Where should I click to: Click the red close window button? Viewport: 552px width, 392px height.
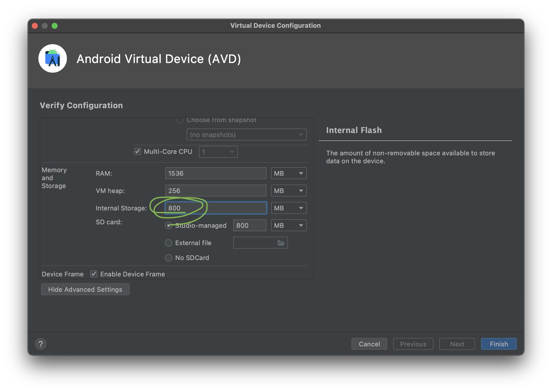click(x=35, y=26)
